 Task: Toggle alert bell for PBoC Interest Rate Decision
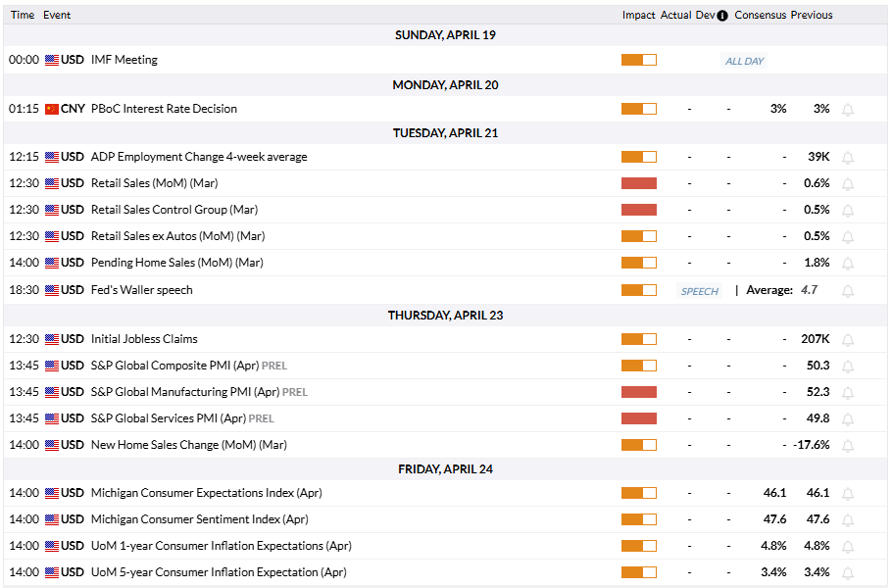(x=848, y=109)
